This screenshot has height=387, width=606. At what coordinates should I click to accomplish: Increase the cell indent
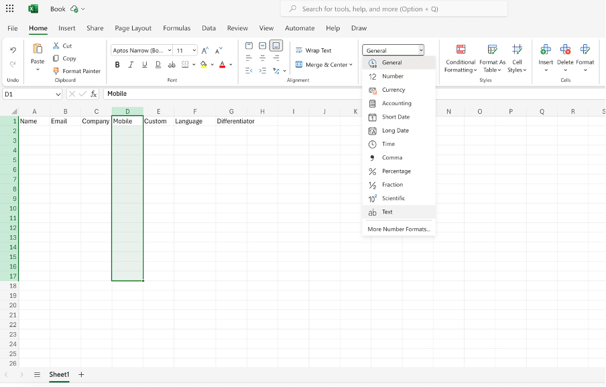click(x=262, y=70)
